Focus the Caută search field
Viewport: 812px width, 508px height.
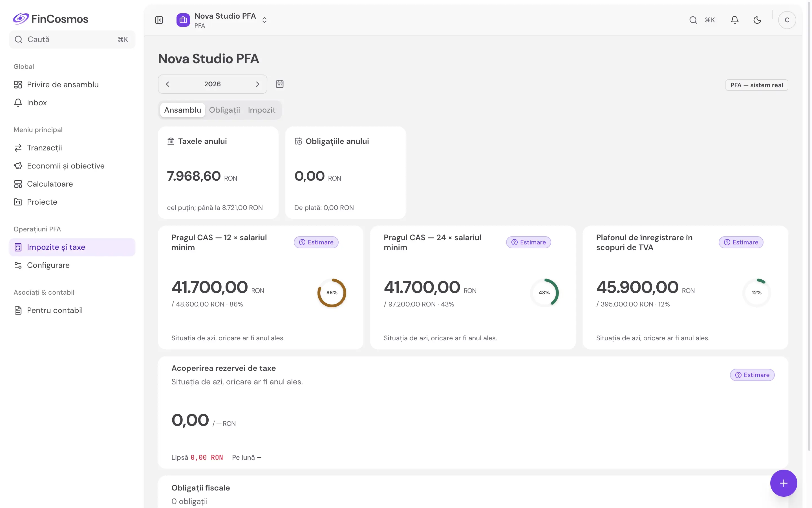pos(72,40)
